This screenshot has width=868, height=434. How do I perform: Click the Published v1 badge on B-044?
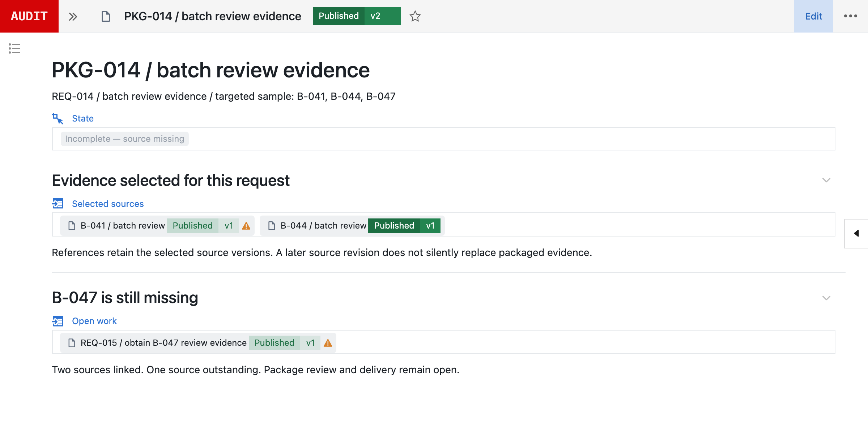(404, 226)
